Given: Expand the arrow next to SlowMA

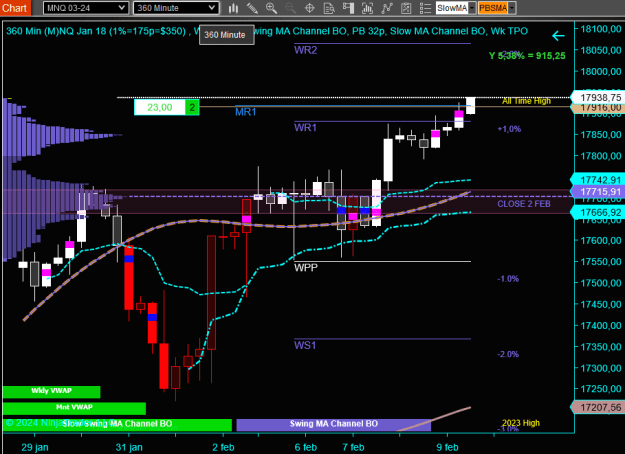Looking at the screenshot, I should pyautogui.click(x=472, y=8).
